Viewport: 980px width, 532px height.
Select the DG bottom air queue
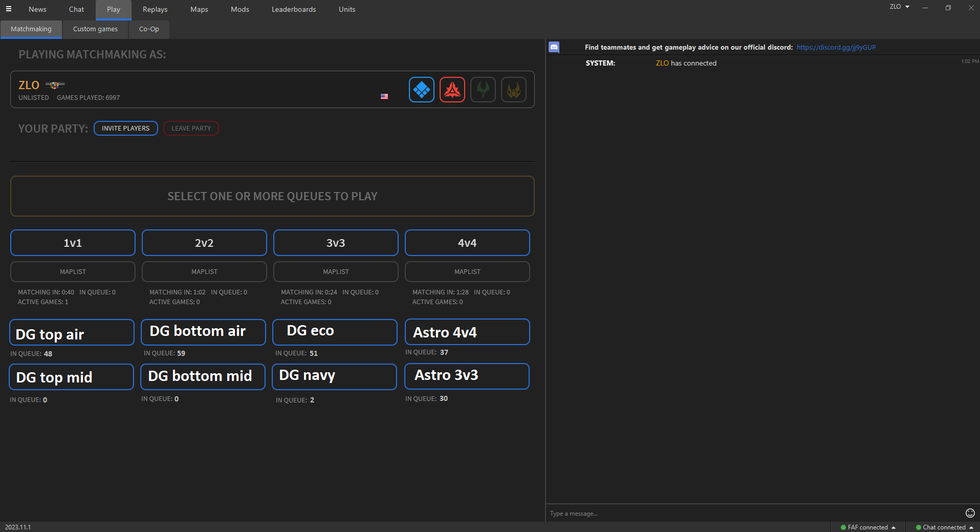(x=203, y=332)
